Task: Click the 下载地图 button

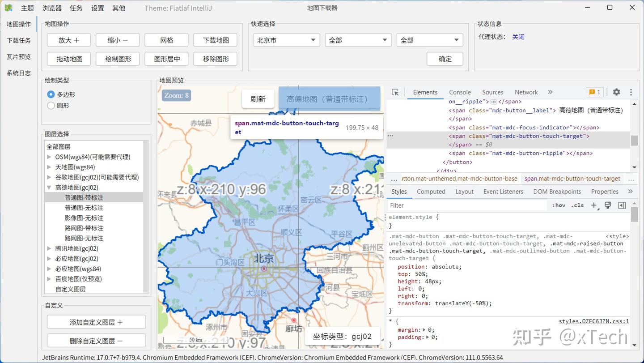Action: point(215,40)
